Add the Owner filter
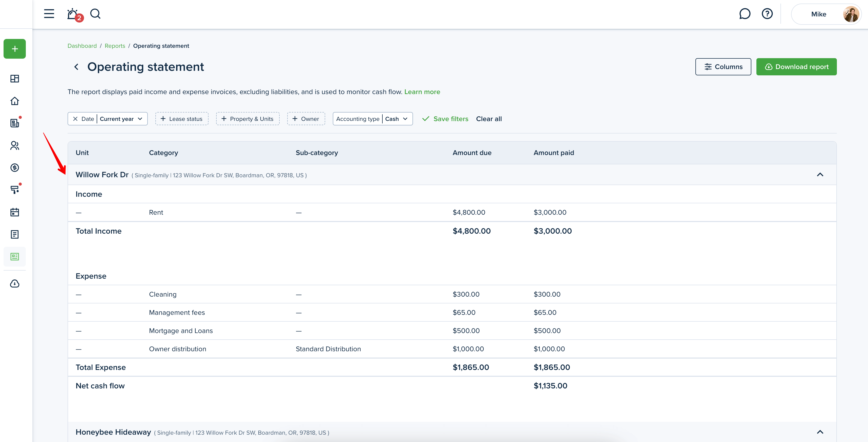 [306, 119]
